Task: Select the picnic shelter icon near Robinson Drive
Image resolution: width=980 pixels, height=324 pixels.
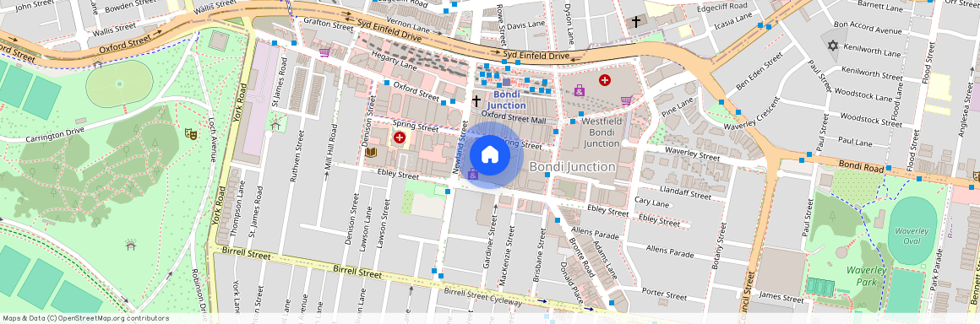Action: coord(131,246)
